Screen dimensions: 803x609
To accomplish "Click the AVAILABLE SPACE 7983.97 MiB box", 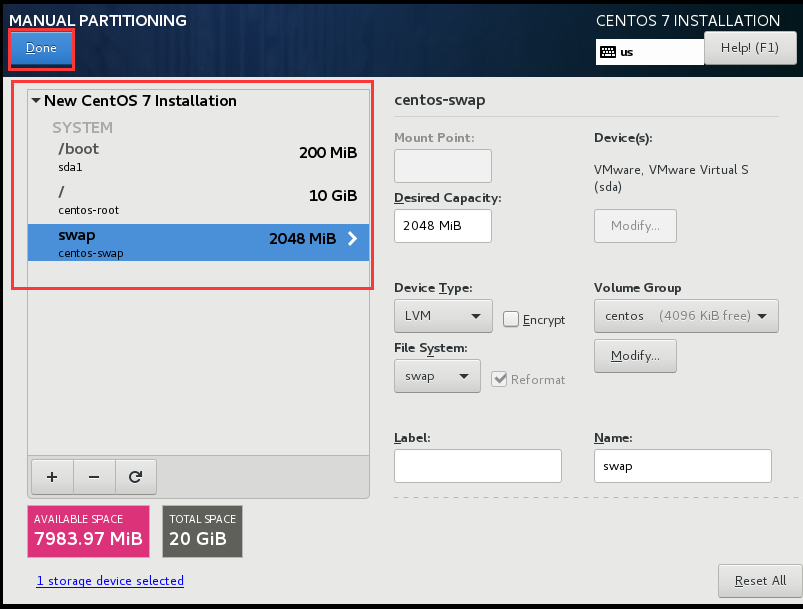I will point(89,531).
